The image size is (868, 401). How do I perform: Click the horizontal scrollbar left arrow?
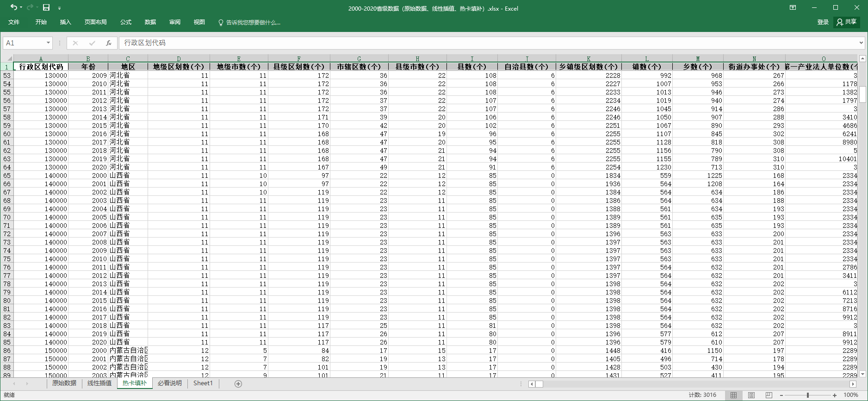click(x=532, y=384)
